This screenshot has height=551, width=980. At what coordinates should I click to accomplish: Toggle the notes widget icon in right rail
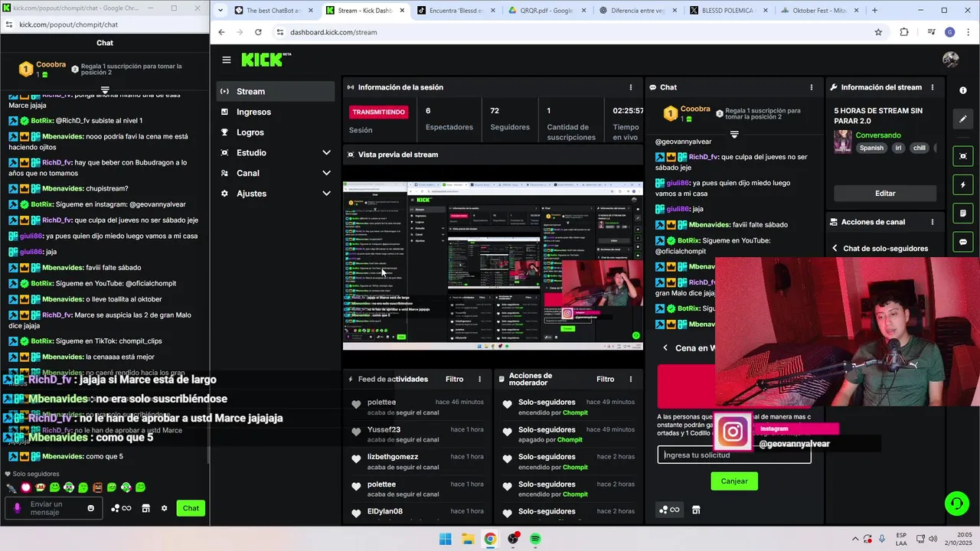click(963, 214)
